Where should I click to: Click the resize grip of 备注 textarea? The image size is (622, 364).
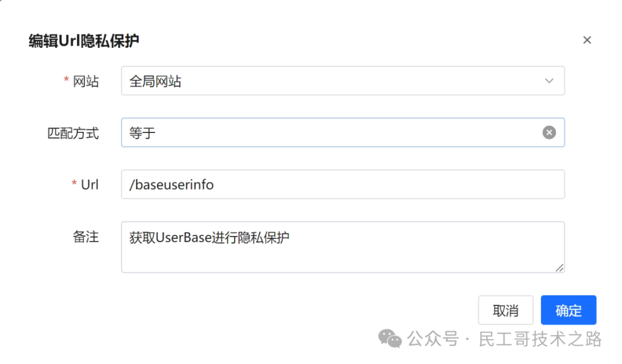click(x=559, y=267)
